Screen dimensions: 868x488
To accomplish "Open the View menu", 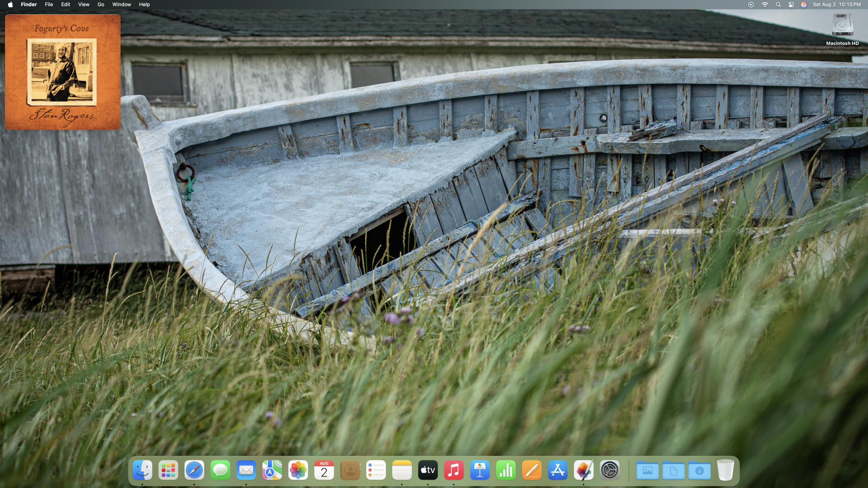I will pyautogui.click(x=84, y=5).
